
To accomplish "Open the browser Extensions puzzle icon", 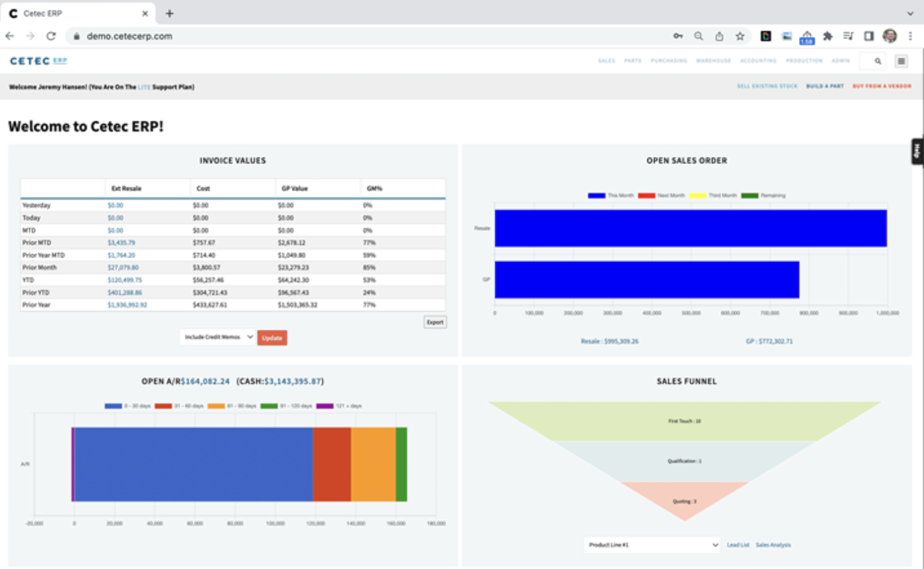I will click(x=828, y=36).
